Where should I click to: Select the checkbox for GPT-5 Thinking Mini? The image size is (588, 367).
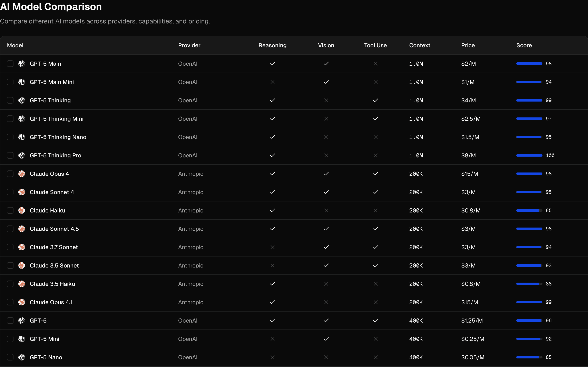pos(10,118)
